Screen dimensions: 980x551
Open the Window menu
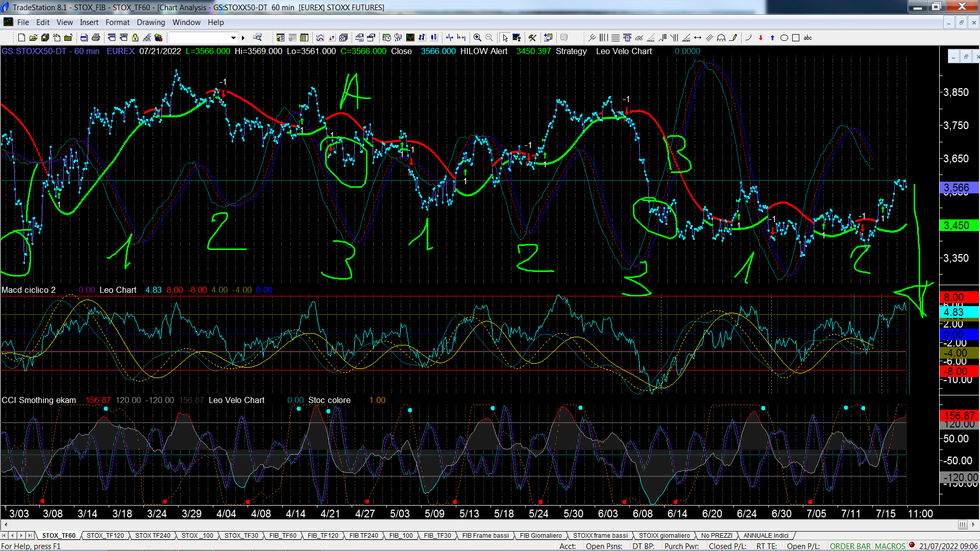click(x=186, y=22)
